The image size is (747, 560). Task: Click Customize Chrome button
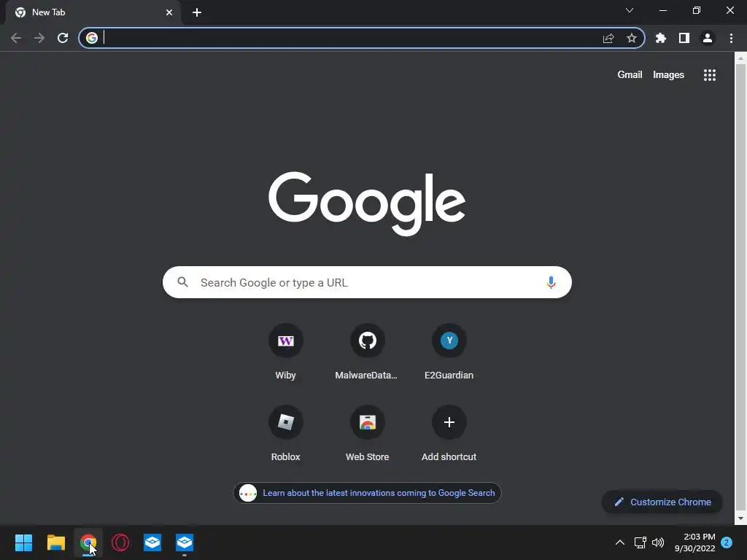coord(662,502)
